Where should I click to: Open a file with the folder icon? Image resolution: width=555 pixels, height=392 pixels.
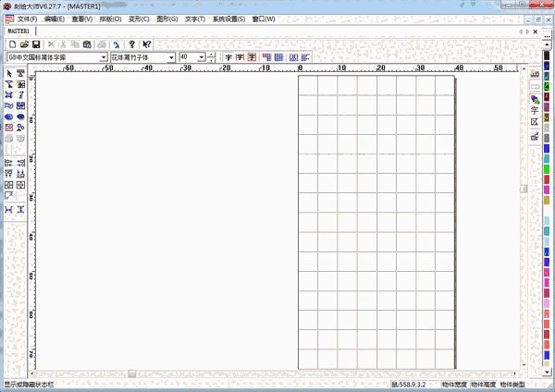(x=24, y=44)
